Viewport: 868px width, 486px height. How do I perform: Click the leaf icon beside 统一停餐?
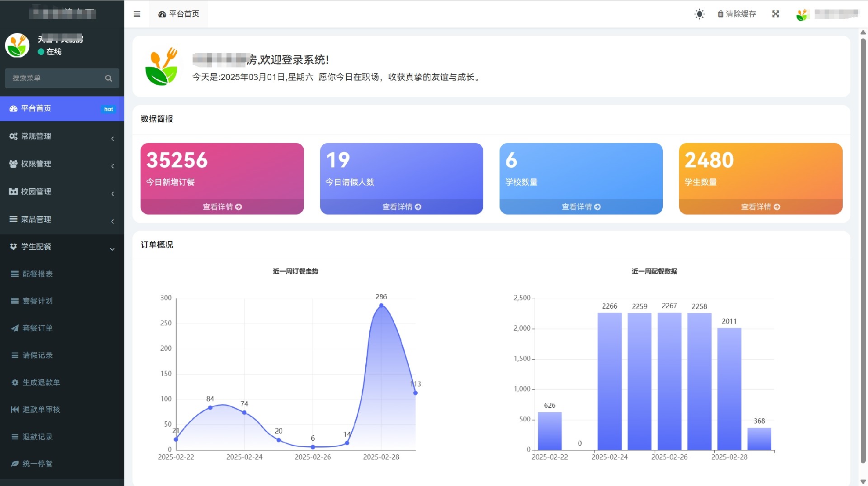click(x=15, y=464)
